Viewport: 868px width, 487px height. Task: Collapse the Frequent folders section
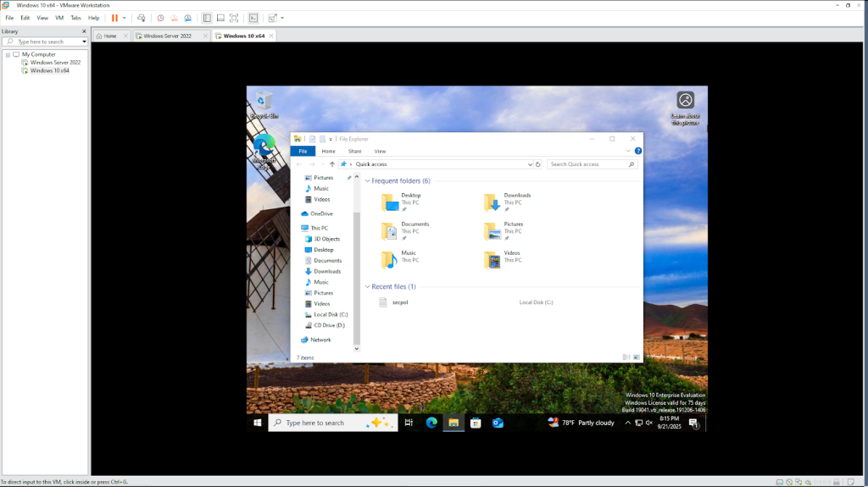[x=367, y=180]
